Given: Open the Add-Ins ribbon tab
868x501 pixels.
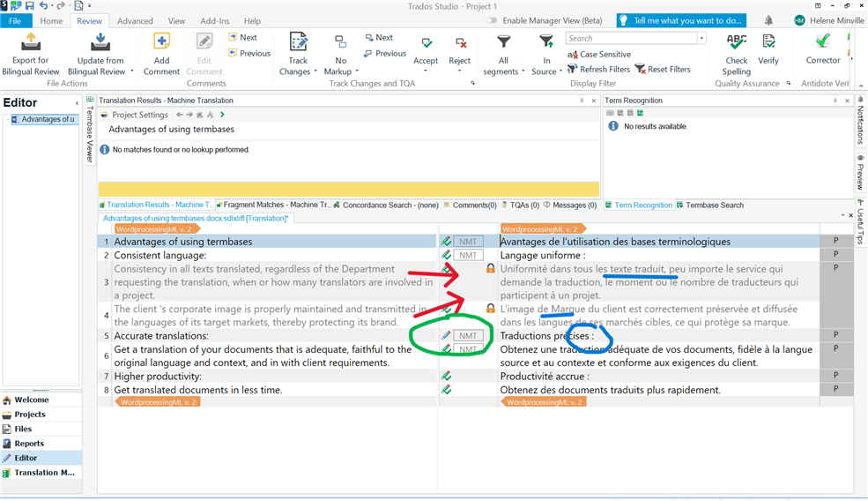Looking at the screenshot, I should pyautogui.click(x=215, y=20).
